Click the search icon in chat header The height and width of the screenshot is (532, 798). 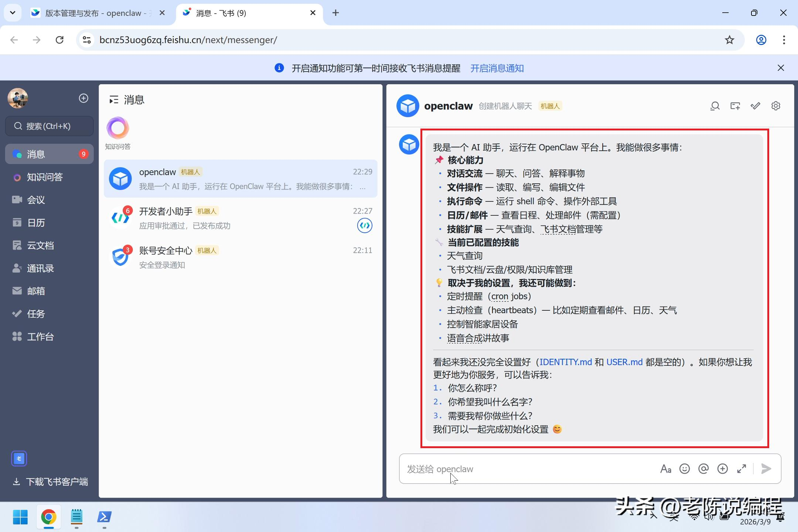pyautogui.click(x=715, y=106)
